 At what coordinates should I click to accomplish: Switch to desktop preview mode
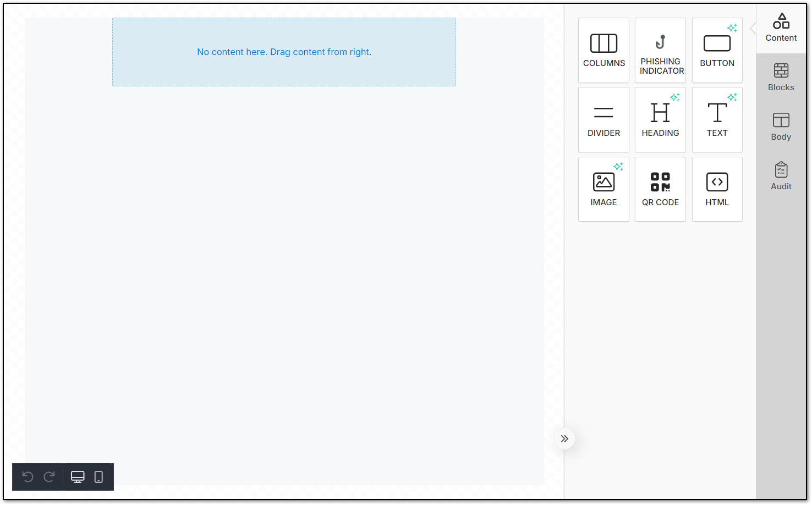[78, 477]
